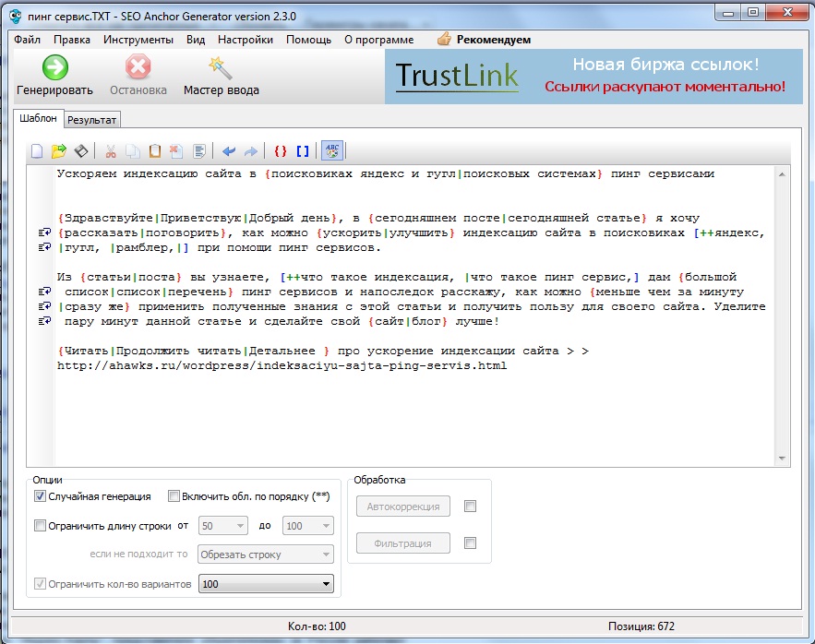Insert red curly braces

(281, 151)
